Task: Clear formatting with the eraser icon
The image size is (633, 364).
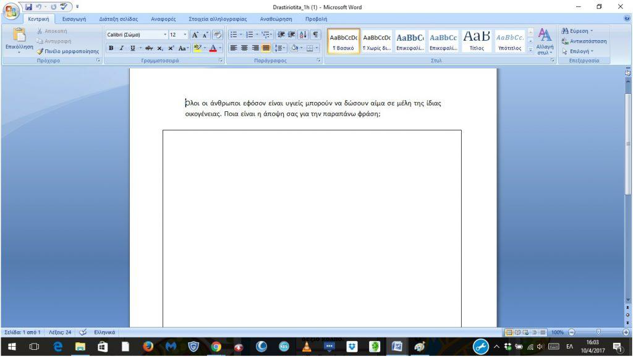Action: [x=217, y=35]
